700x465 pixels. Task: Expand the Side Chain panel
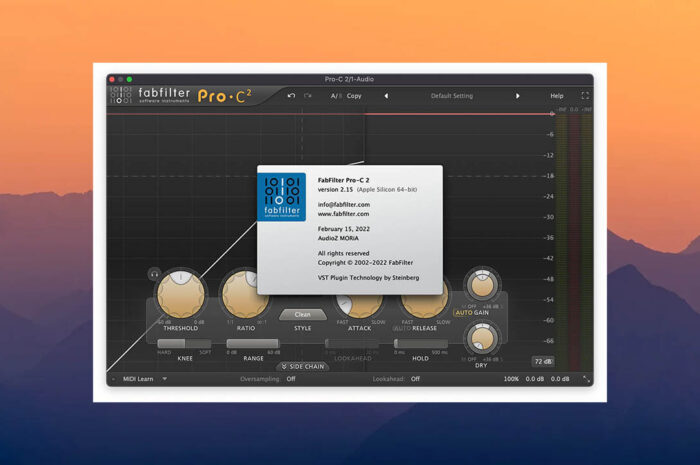(303, 366)
